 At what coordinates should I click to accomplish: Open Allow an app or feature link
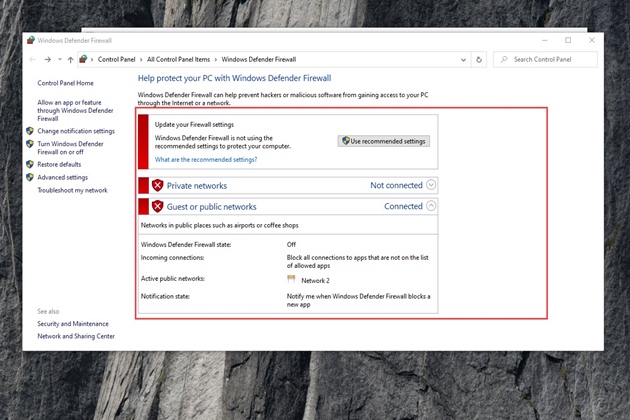pos(75,111)
